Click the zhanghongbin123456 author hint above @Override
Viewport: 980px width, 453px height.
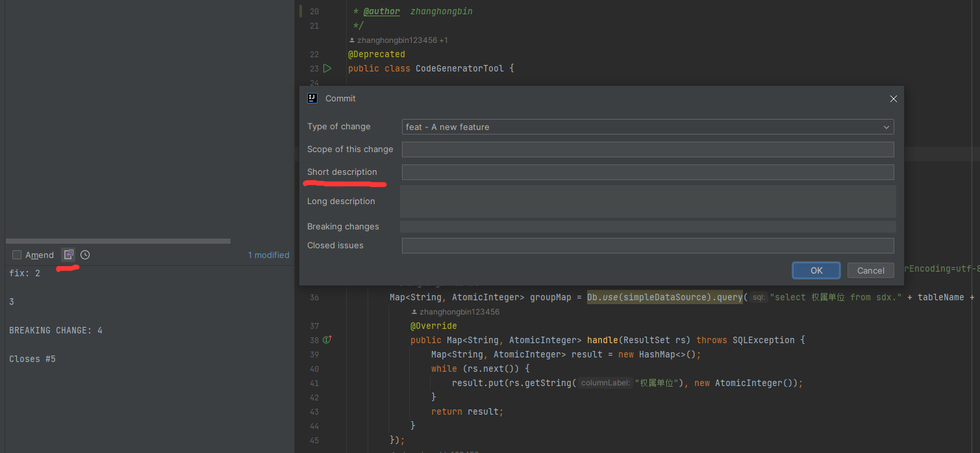(455, 312)
